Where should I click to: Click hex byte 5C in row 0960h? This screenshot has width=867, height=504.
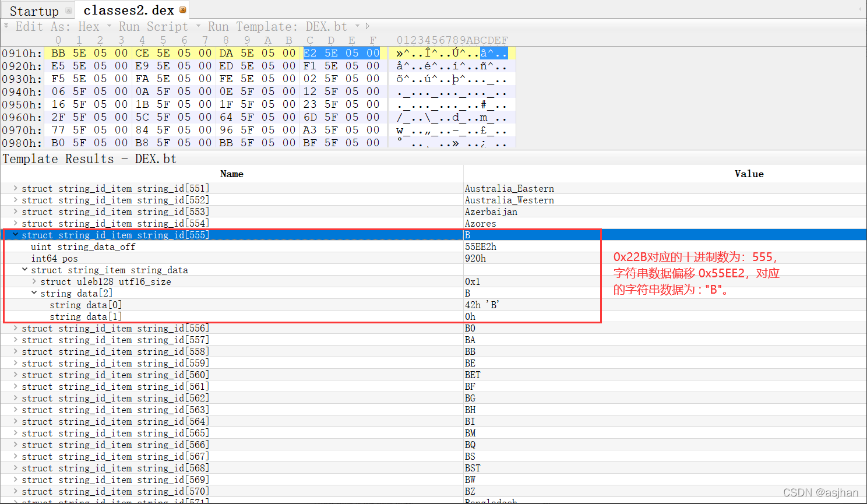pyautogui.click(x=142, y=117)
